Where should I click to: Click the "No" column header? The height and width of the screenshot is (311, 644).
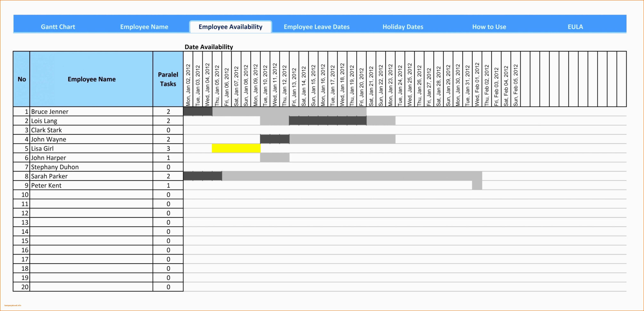click(22, 79)
